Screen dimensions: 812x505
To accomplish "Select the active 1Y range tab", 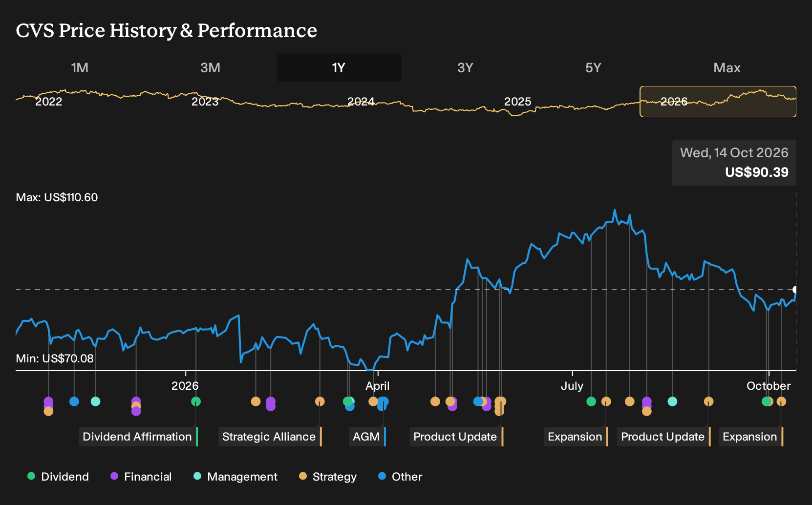I will [339, 67].
